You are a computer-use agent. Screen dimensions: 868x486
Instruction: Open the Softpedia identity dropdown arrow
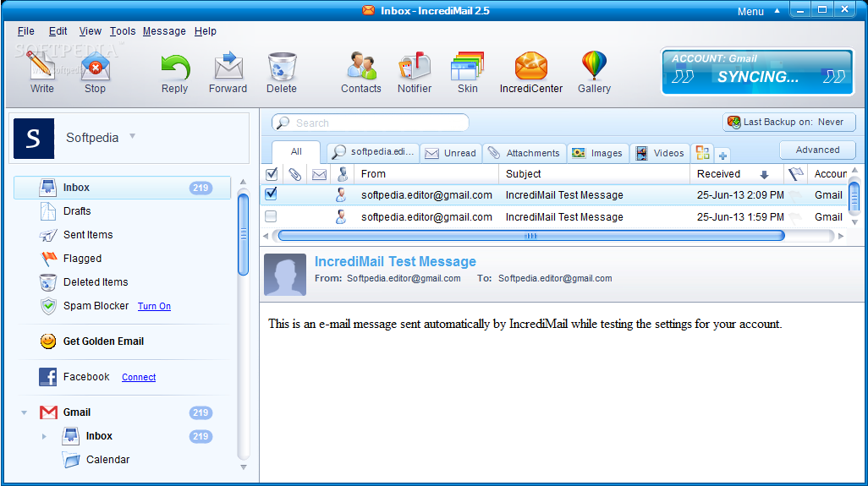tap(132, 137)
